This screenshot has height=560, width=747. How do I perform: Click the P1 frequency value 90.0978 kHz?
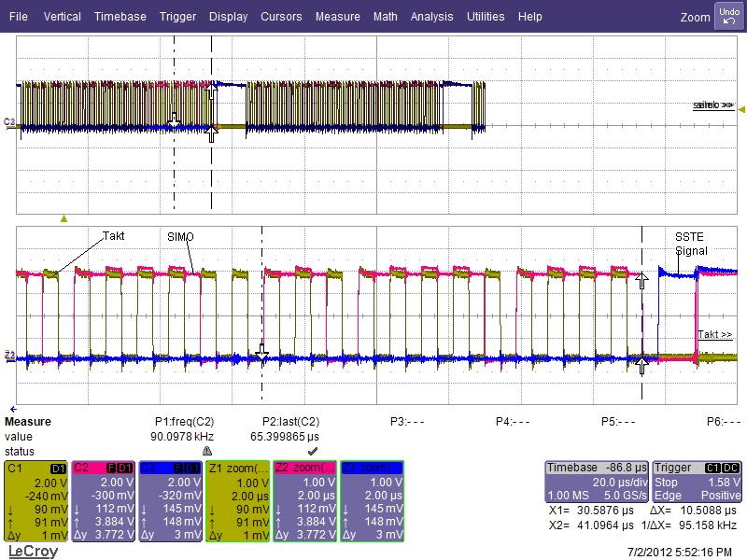[x=182, y=436]
